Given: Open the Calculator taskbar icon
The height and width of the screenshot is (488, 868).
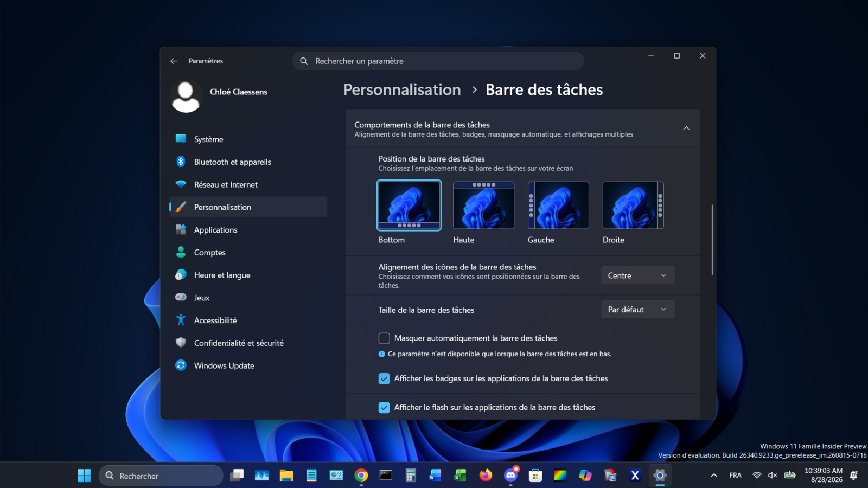Looking at the screenshot, I should 411,476.
